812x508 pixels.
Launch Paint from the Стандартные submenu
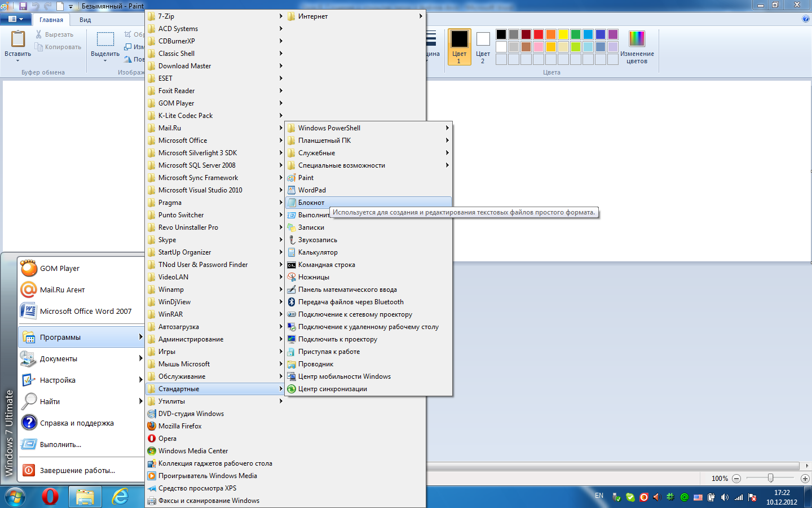point(368,178)
